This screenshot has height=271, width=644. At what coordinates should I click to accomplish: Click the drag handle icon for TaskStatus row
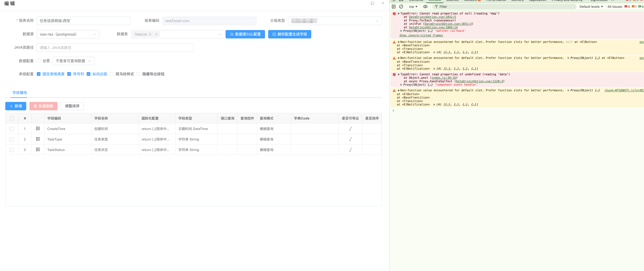click(38, 150)
